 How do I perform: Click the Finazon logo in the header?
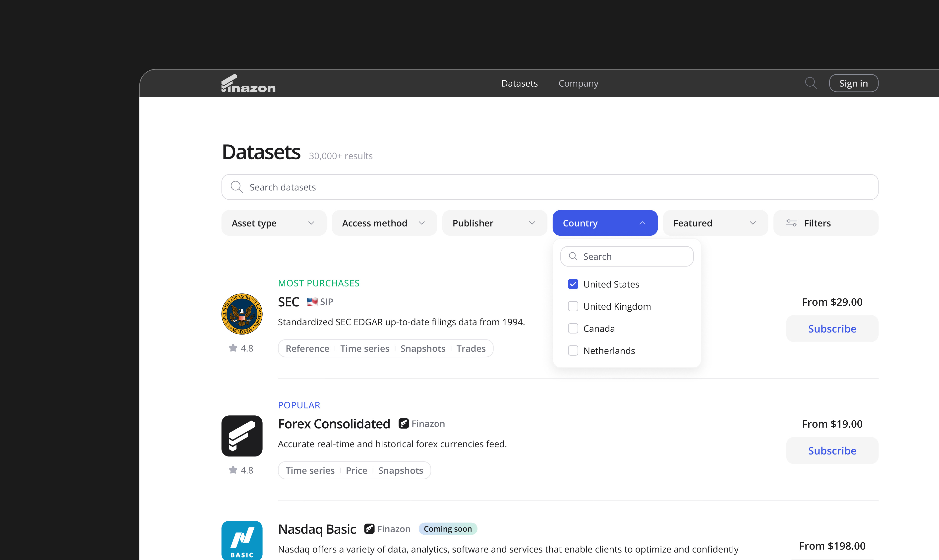(x=248, y=83)
